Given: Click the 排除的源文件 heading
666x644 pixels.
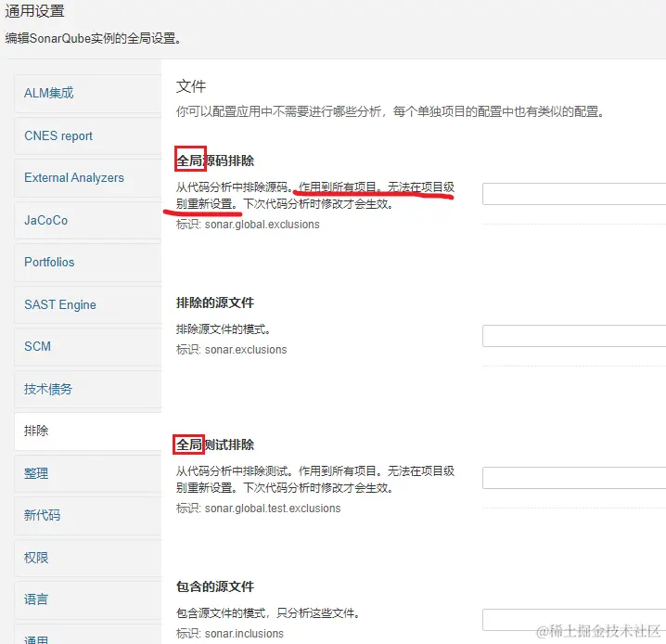Looking at the screenshot, I should point(215,303).
